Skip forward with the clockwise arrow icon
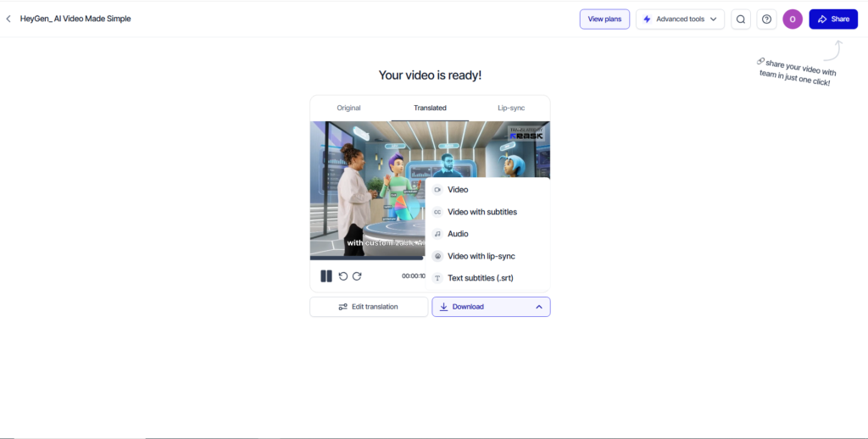 (357, 276)
